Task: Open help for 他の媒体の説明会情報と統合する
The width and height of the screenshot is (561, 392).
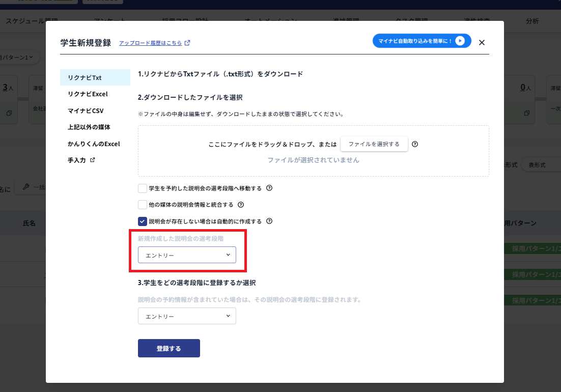Action: [x=241, y=205]
